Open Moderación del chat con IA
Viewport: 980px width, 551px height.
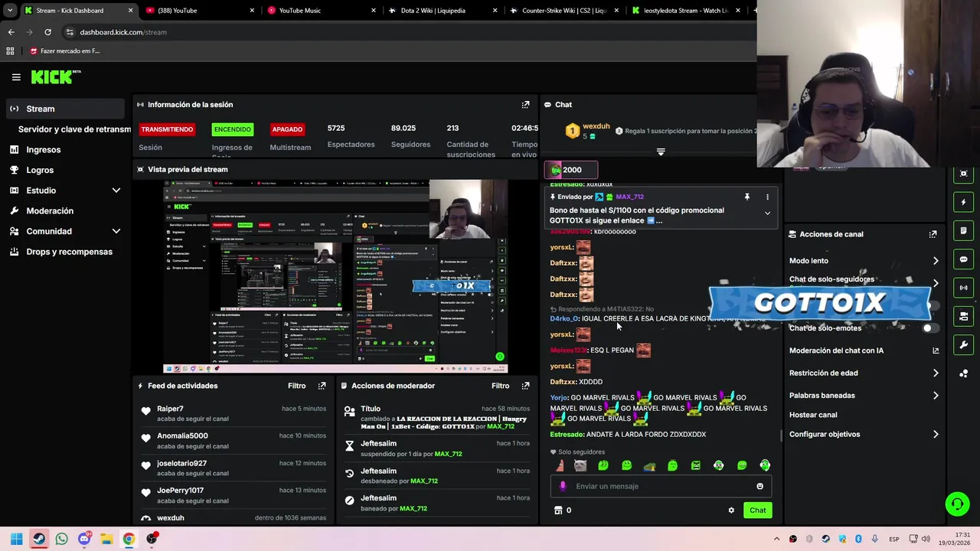(x=864, y=350)
